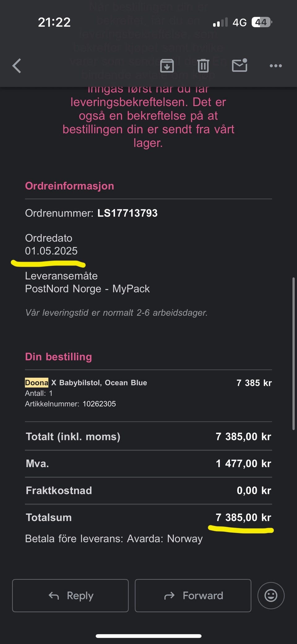Screen dimensions: 297x644
Task: Tap the back arrow to leave email
Action: pyautogui.click(x=17, y=66)
